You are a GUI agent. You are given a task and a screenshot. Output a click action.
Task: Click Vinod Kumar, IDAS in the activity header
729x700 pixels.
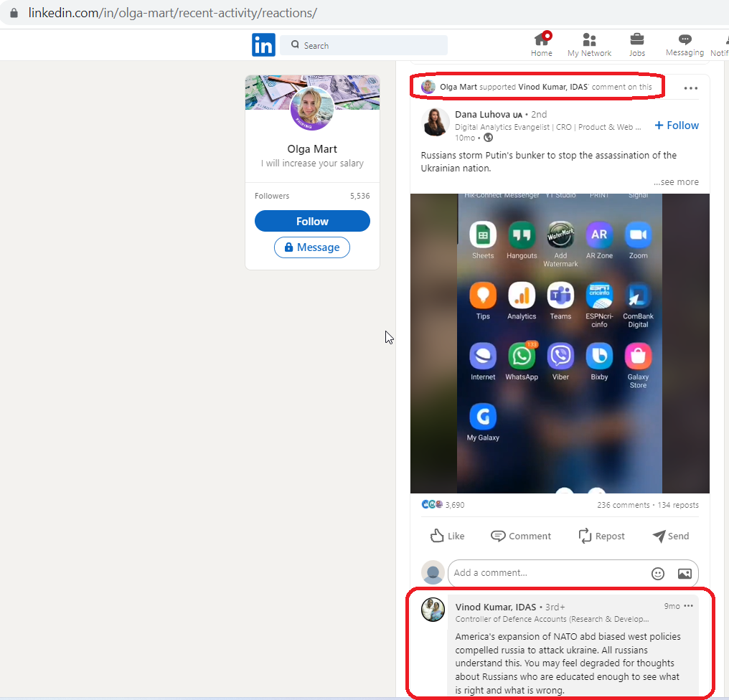(x=553, y=87)
